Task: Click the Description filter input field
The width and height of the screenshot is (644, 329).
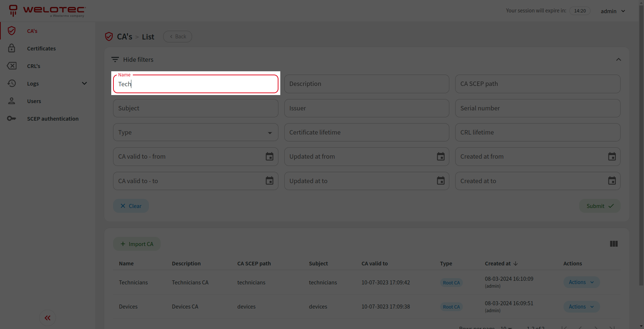Action: (366, 84)
